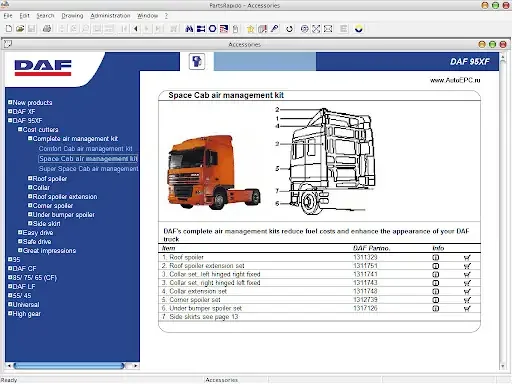This screenshot has height=384, width=512.
Task: Click the Great impressions tree label
Action: [x=49, y=251]
